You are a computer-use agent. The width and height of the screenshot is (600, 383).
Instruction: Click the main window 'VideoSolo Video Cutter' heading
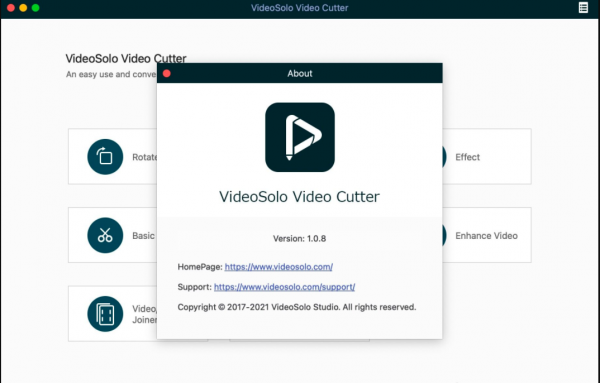point(126,59)
